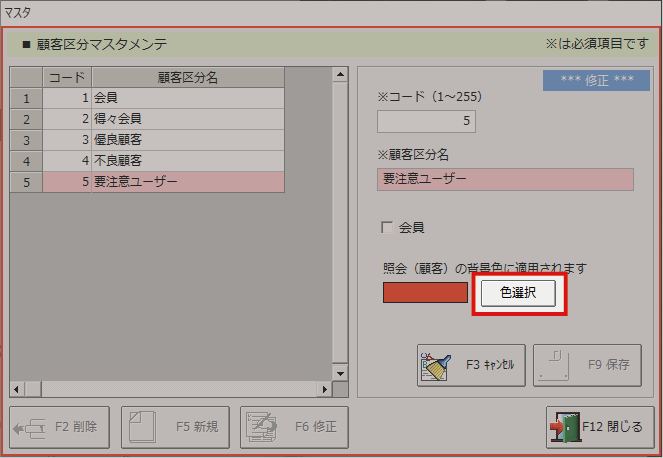Viewport: 663px width, 458px height.
Task: Click the green door icon on close button
Action: click(565, 427)
